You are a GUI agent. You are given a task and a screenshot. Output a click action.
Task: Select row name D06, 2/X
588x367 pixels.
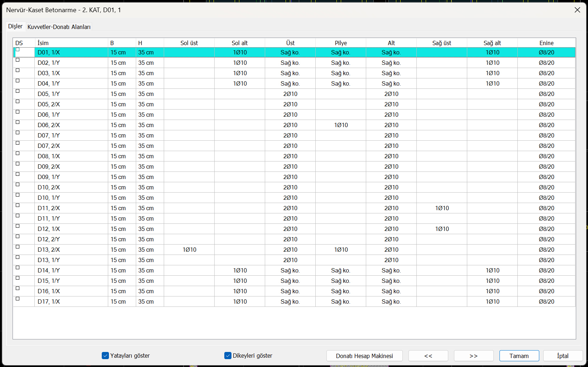coord(71,125)
